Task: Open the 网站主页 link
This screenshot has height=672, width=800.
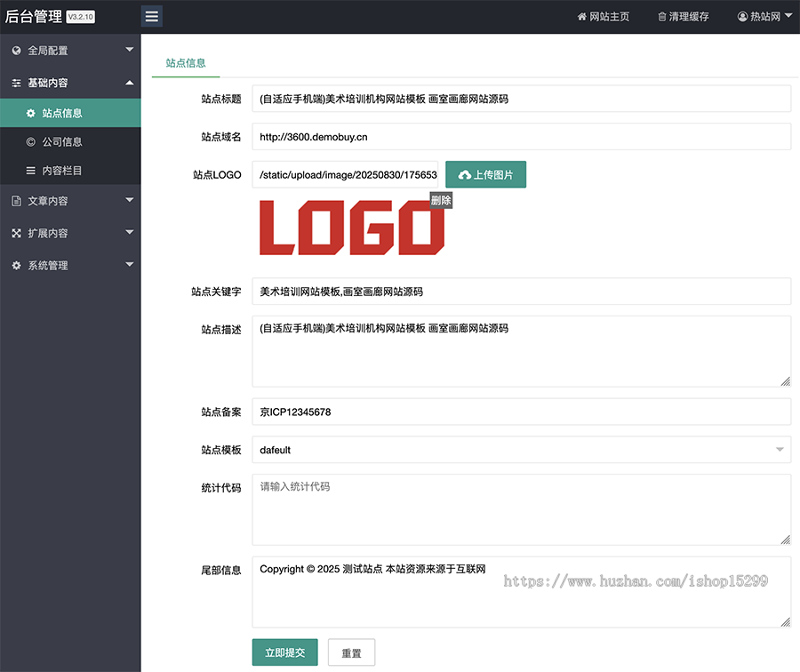Action: tap(604, 17)
